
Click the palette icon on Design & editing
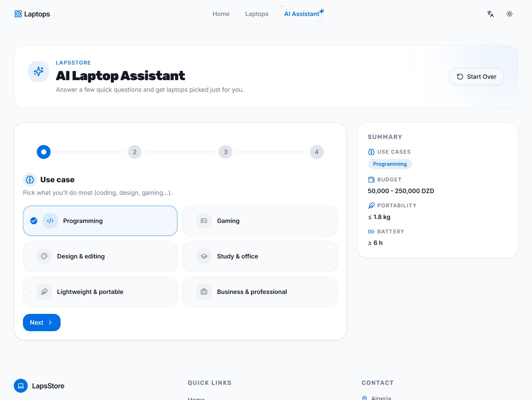[44, 256]
